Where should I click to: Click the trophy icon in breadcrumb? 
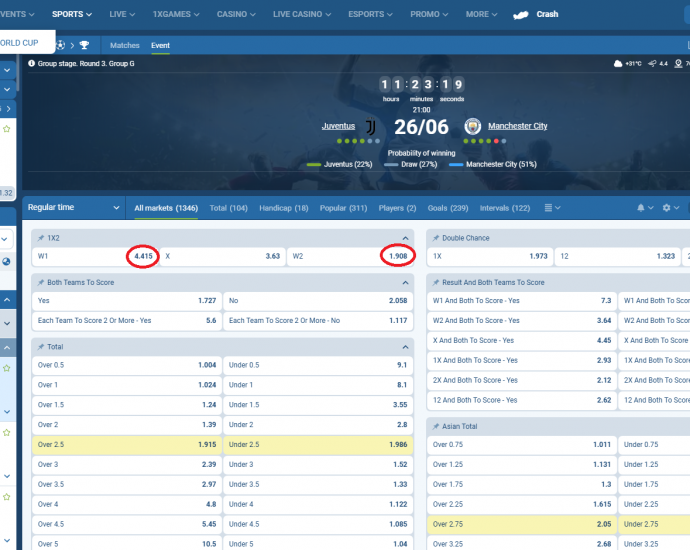point(84,45)
